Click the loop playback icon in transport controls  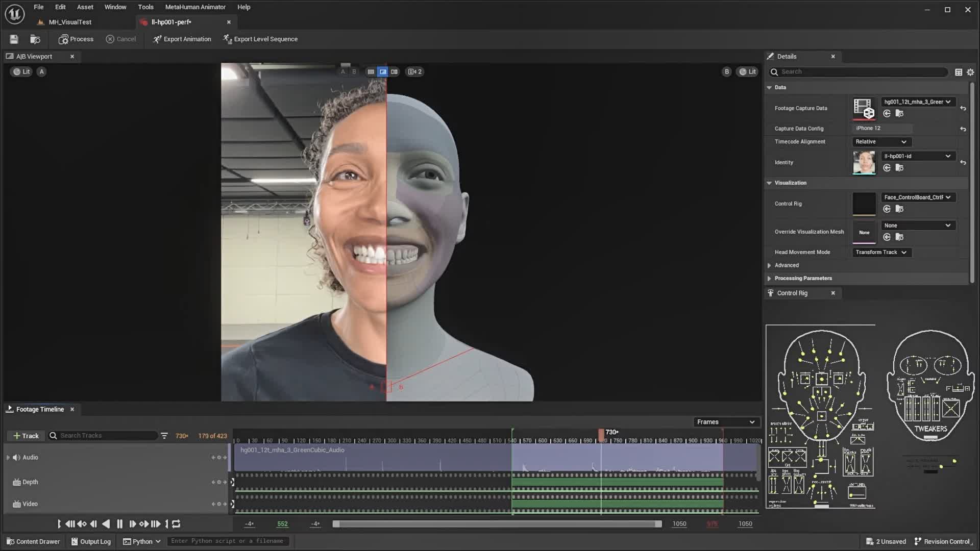(x=176, y=524)
